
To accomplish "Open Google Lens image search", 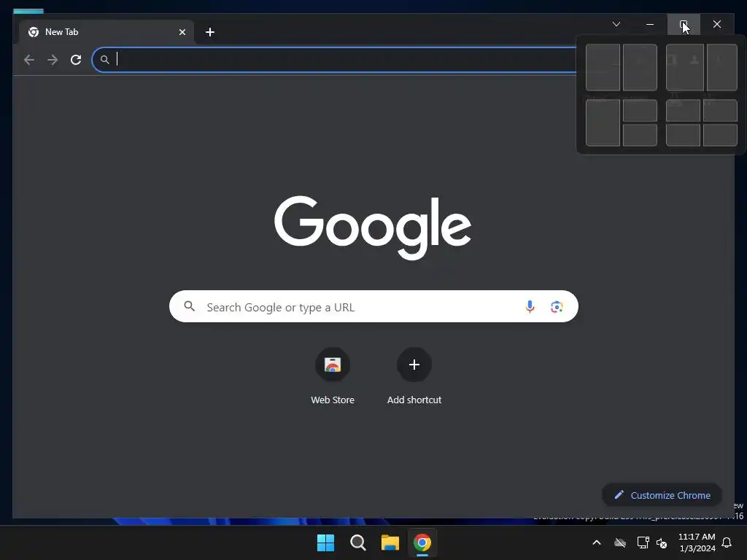I will [557, 307].
